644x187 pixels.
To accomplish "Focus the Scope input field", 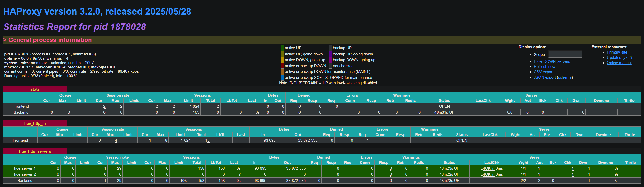I will point(565,54).
